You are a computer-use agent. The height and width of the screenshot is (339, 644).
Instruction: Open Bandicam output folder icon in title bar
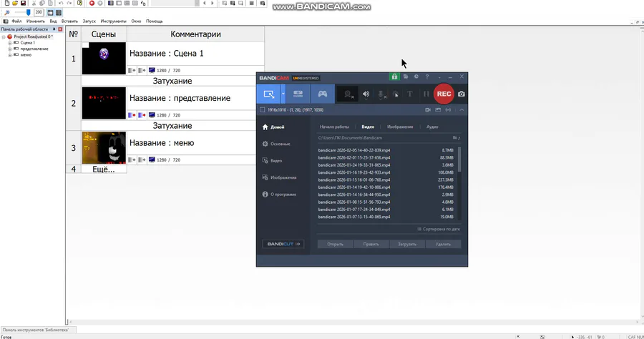tap(406, 77)
